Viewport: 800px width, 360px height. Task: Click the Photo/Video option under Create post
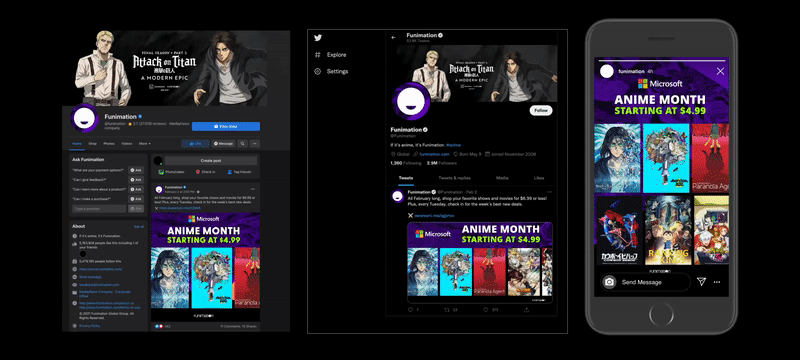click(x=172, y=172)
